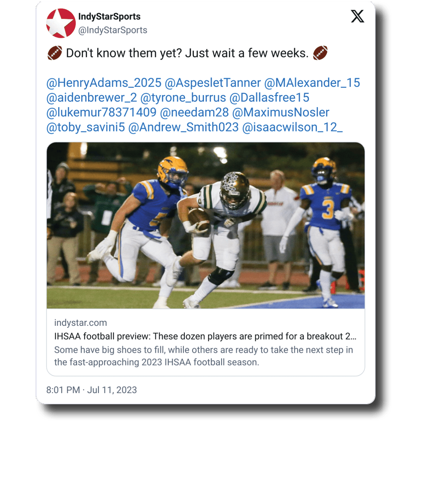Click the 8:01 PM Jul 11, 2023 timestamp
Image resolution: width=426 pixels, height=504 pixels.
pyautogui.click(x=92, y=390)
